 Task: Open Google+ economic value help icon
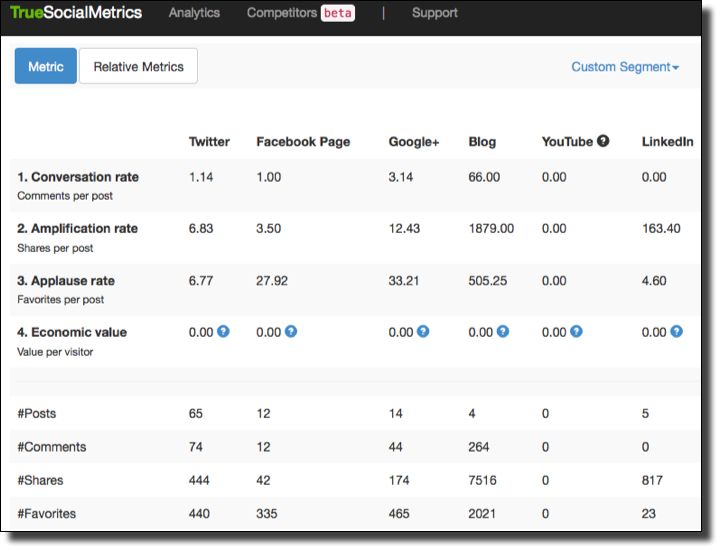423,331
